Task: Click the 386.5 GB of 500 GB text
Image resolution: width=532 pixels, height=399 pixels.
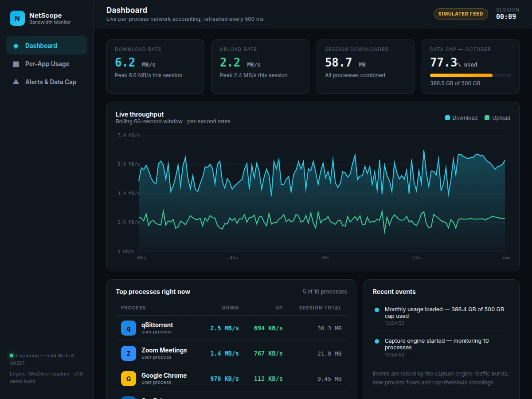Action: [455, 83]
